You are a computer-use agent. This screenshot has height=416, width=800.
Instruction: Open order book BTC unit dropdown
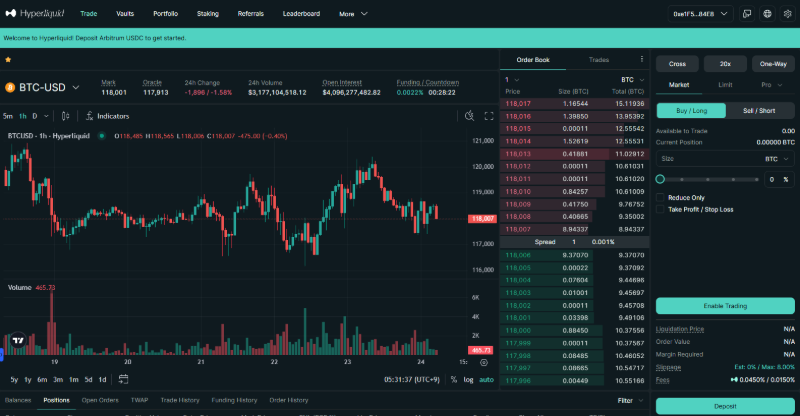click(x=633, y=80)
